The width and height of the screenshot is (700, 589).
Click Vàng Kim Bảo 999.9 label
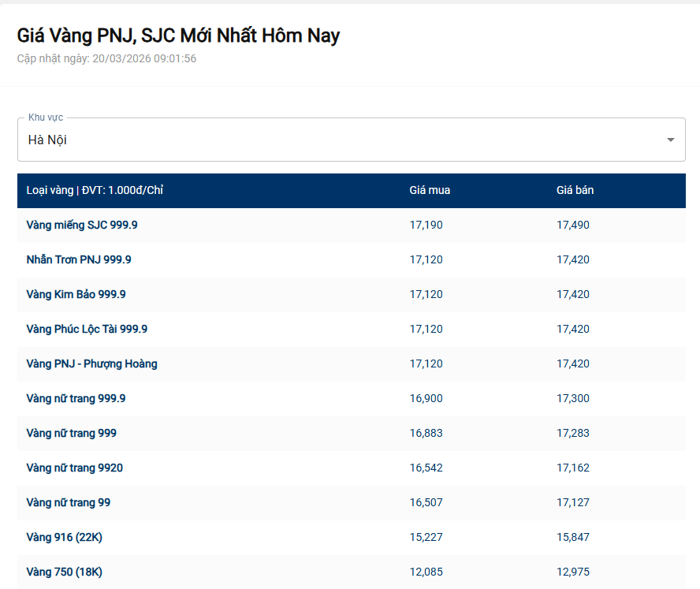(76, 294)
